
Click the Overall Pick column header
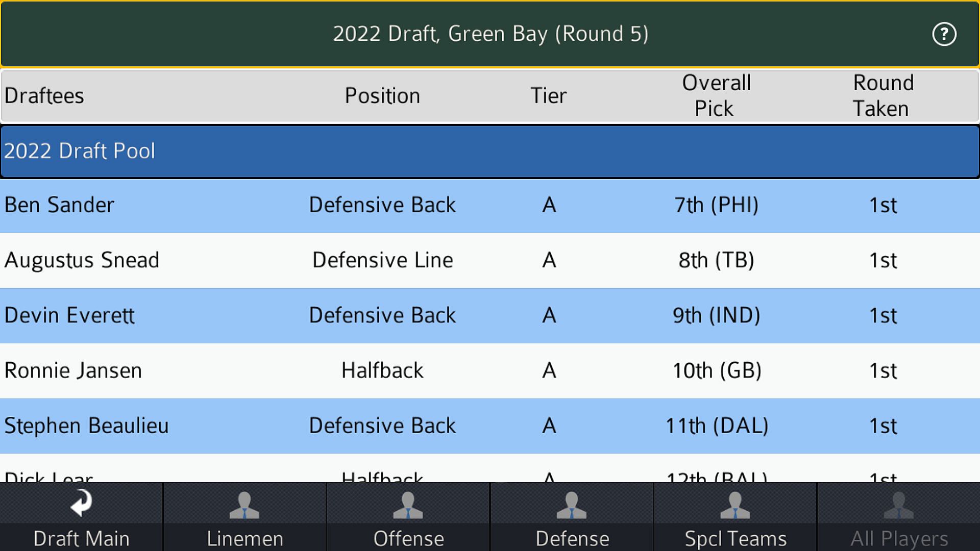tap(716, 96)
